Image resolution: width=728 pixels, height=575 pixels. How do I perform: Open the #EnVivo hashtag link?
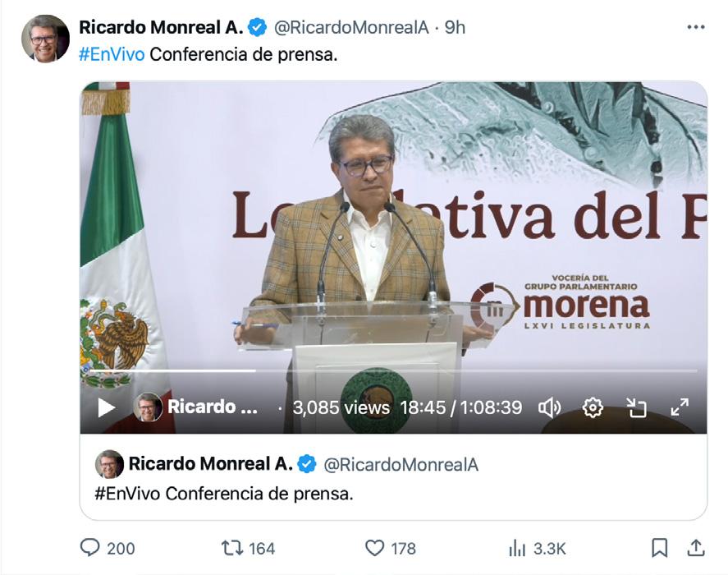pyautogui.click(x=112, y=54)
